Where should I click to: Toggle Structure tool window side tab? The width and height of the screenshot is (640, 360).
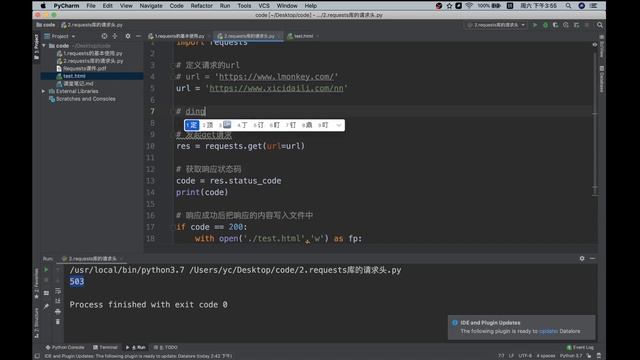36,323
